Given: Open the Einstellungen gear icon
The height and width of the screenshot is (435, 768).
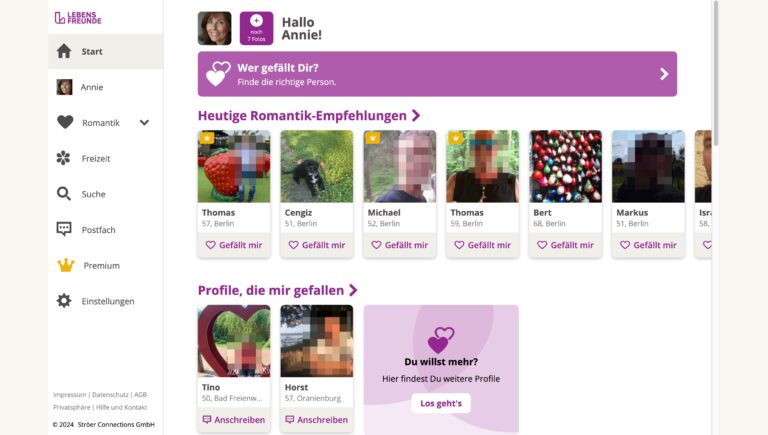Looking at the screenshot, I should 64,300.
